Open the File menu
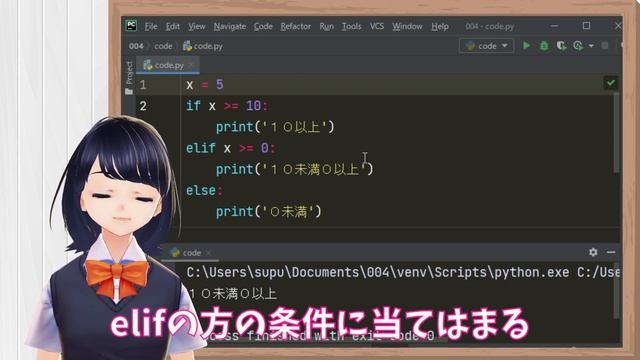The height and width of the screenshot is (360, 640). tap(151, 27)
